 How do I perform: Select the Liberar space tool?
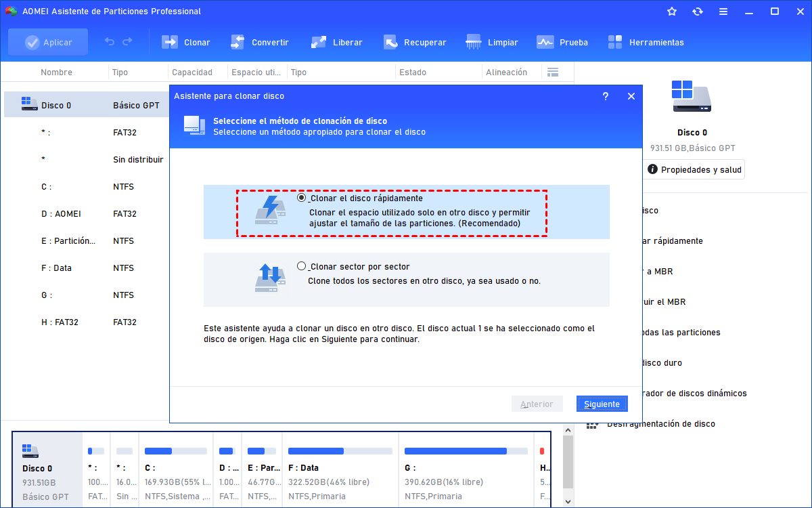(x=319, y=42)
